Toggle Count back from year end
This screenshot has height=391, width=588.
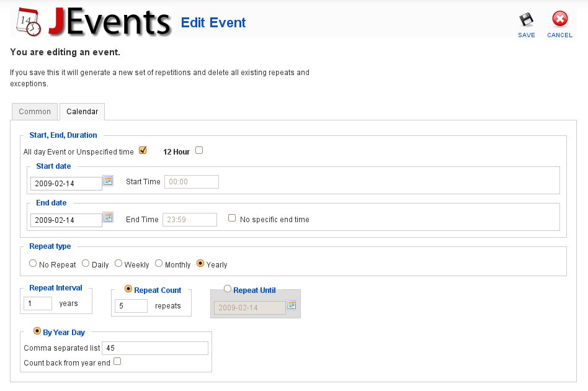117,361
